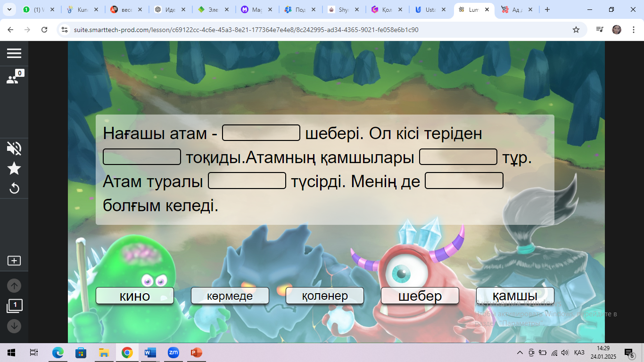Click the star icon in left sidebar
Viewport: 644px width, 362px height.
click(x=14, y=168)
